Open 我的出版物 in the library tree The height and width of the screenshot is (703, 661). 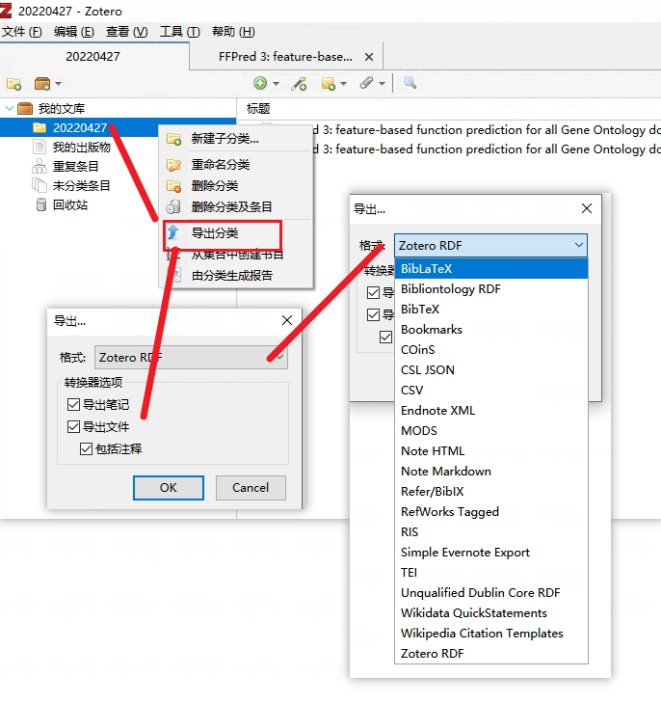tap(81, 147)
